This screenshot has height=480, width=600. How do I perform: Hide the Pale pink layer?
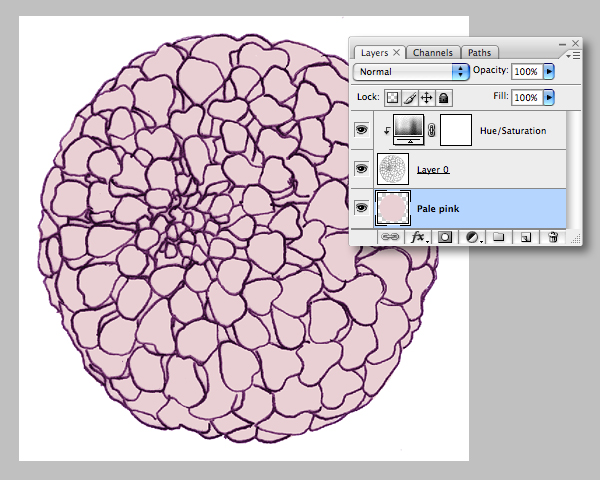coord(362,207)
